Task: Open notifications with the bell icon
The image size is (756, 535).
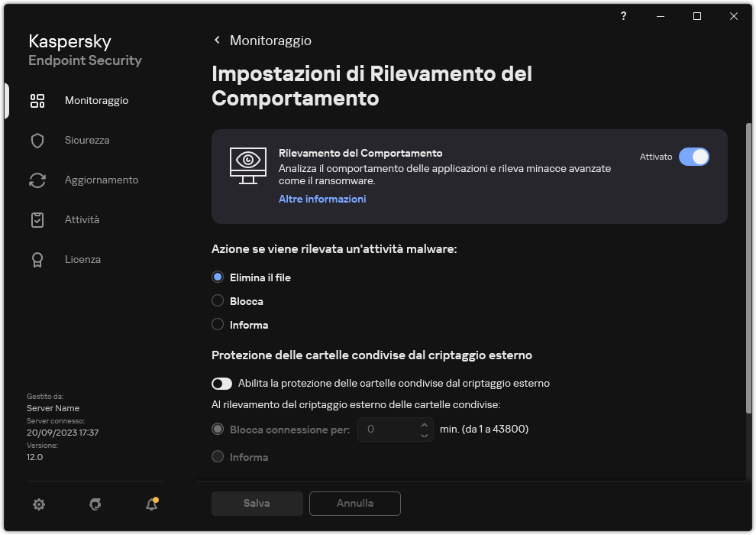Action: (x=150, y=504)
